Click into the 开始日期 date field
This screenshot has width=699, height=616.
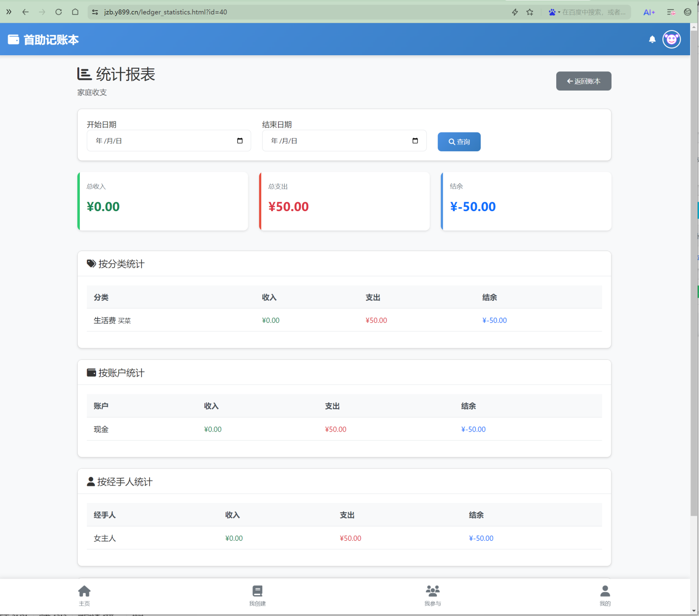161,141
